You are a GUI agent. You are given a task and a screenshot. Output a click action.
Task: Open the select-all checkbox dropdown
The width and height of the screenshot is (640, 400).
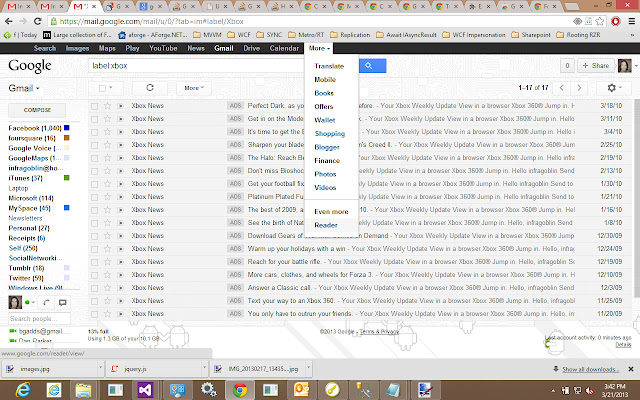click(110, 88)
